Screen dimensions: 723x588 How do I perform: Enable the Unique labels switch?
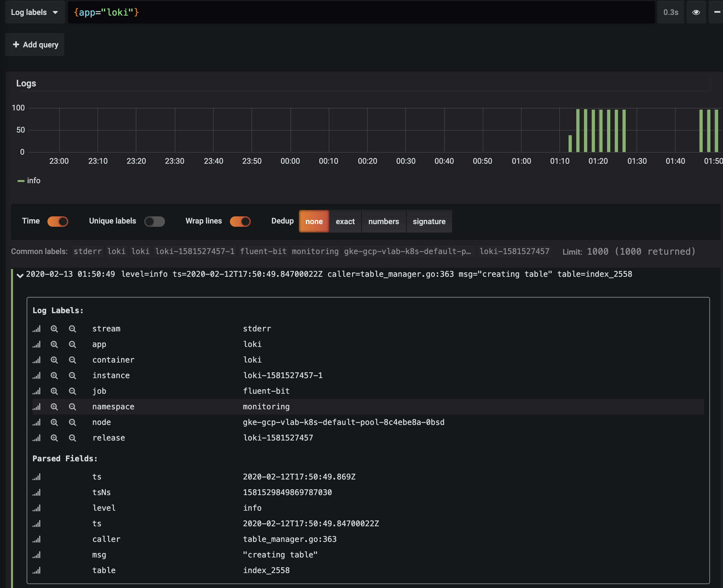tap(154, 222)
